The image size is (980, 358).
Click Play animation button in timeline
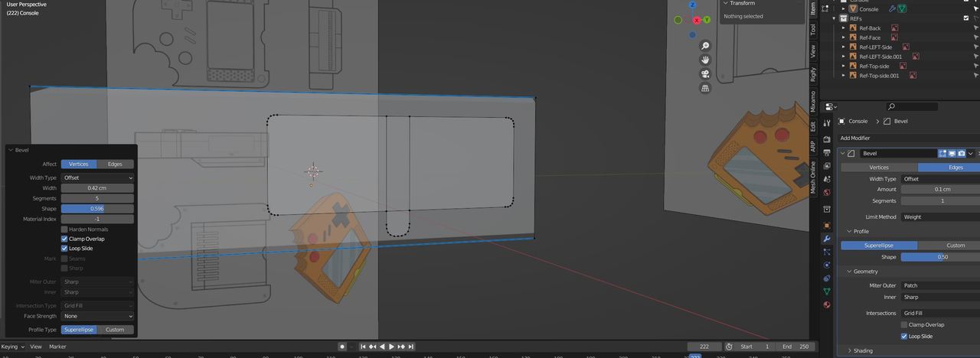(x=391, y=347)
